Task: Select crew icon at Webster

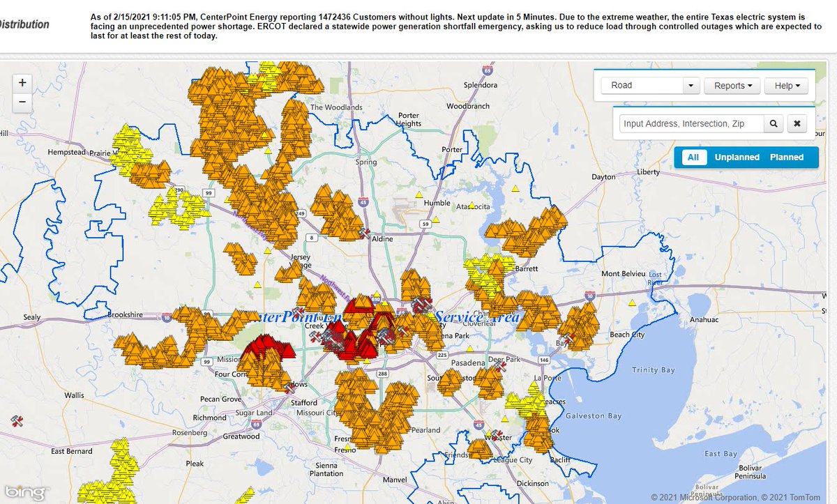Action: pyautogui.click(x=497, y=435)
